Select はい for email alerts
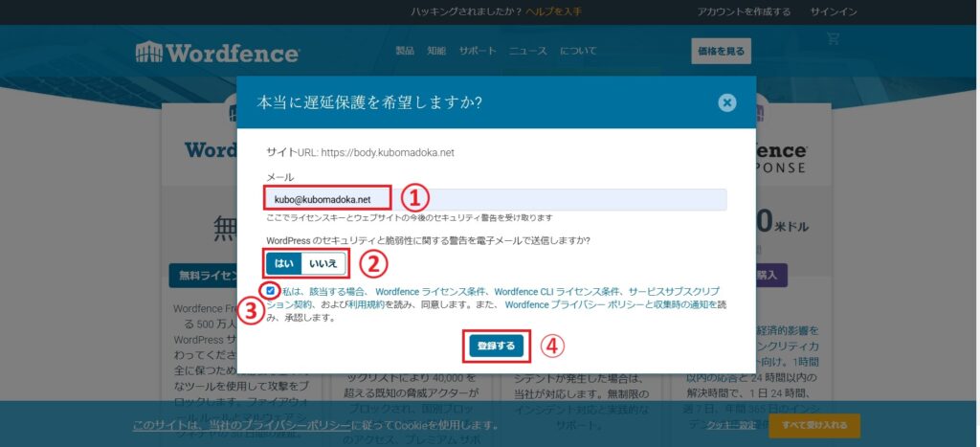The width and height of the screenshot is (980, 447). click(x=283, y=264)
